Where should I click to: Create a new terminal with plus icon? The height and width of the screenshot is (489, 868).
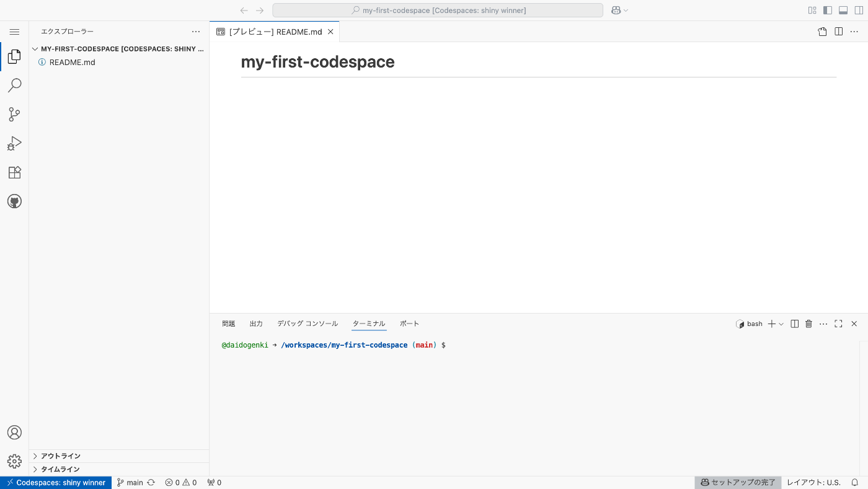click(772, 324)
